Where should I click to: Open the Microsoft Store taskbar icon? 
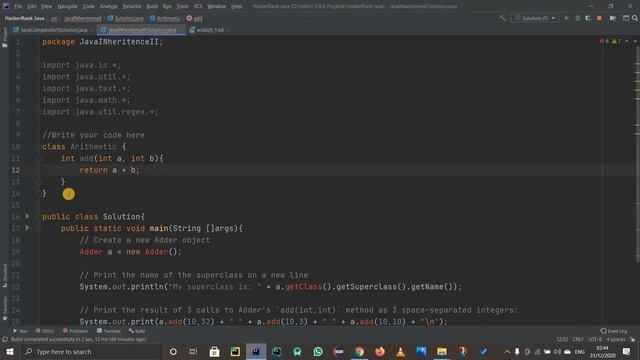click(214, 351)
